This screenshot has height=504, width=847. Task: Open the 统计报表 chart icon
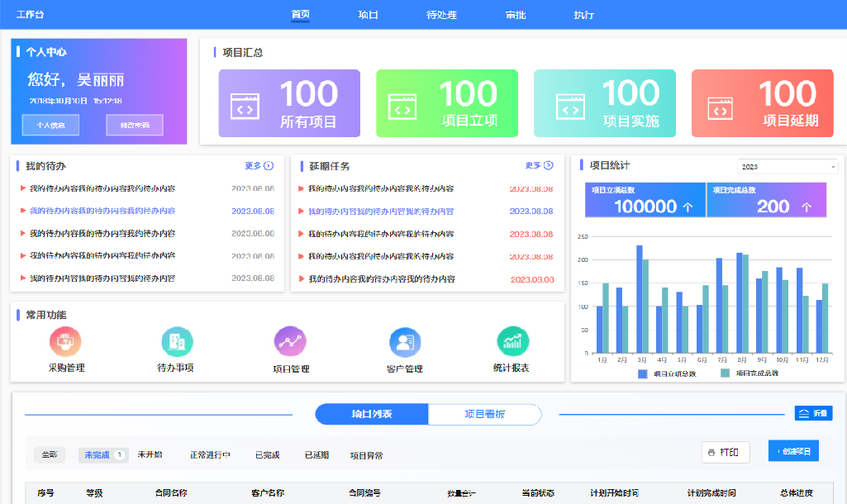pos(512,341)
